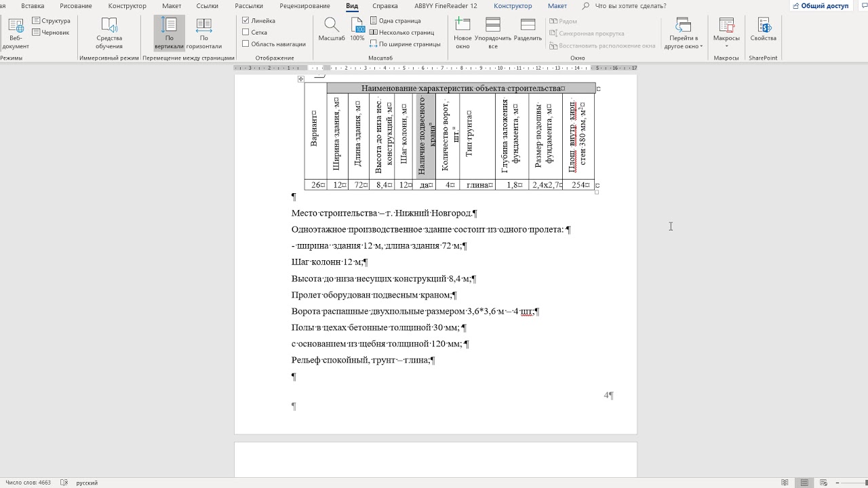Click the Вариант column header cell
This screenshot has height=488, width=868.
(x=315, y=131)
